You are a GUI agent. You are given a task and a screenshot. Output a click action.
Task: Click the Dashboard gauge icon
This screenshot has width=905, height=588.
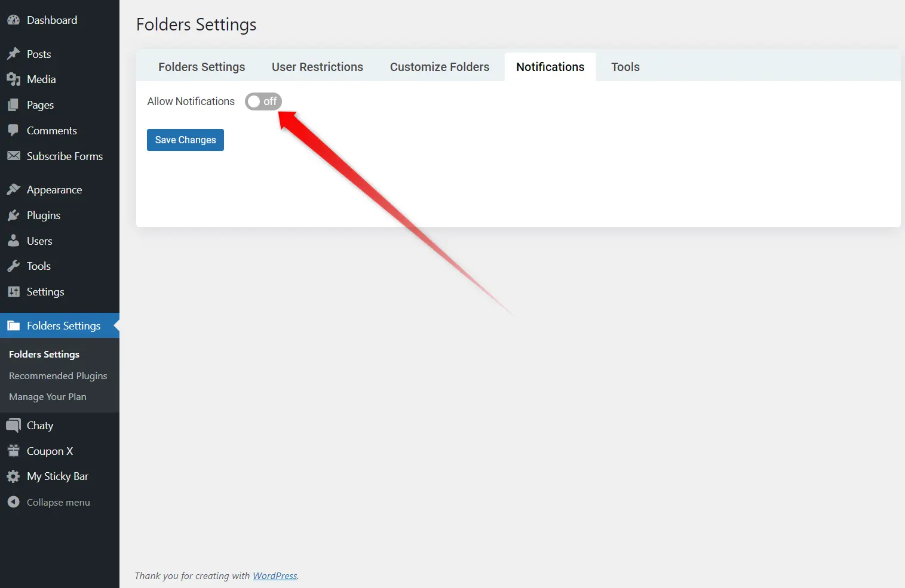point(13,20)
